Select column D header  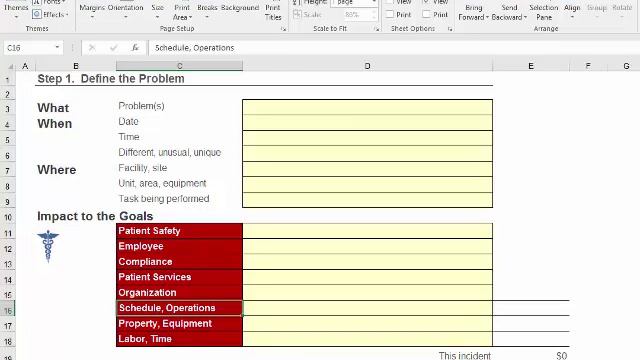[367, 66]
